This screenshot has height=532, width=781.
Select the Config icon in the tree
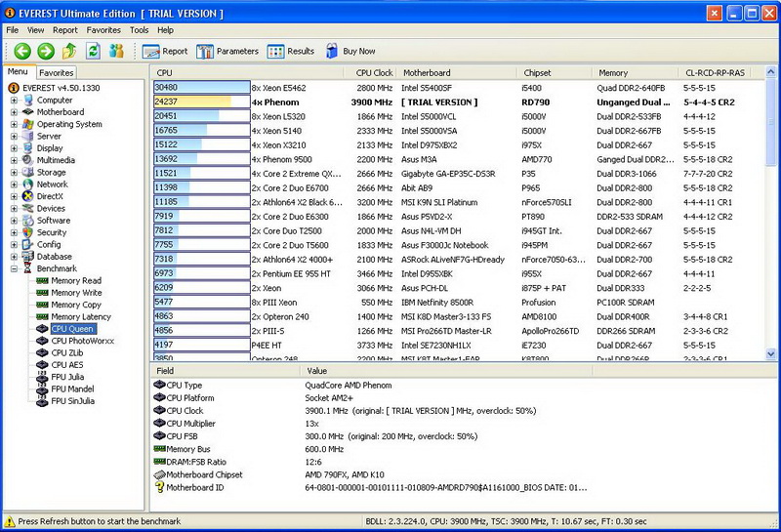[x=28, y=245]
